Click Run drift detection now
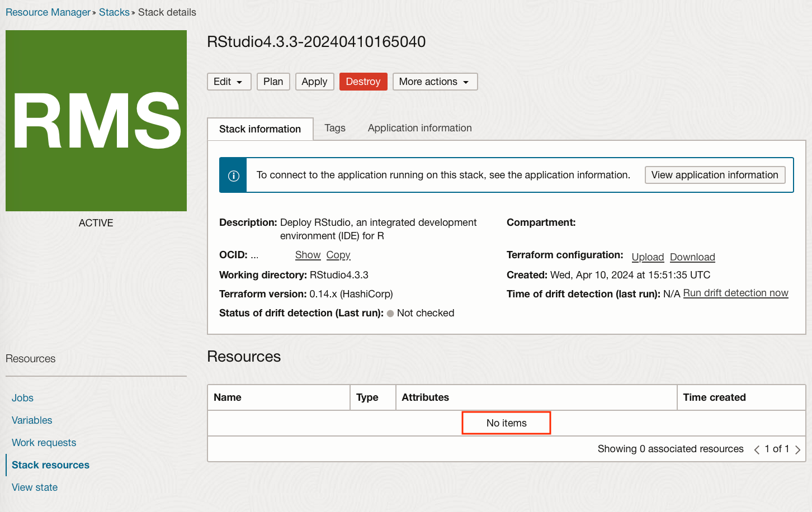The width and height of the screenshot is (812, 512). tap(736, 293)
